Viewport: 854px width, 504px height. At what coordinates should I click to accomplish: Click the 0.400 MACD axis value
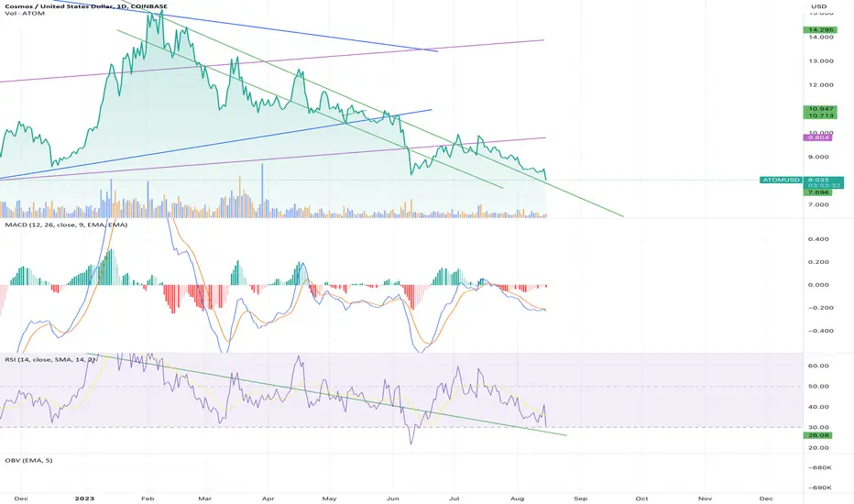818,239
